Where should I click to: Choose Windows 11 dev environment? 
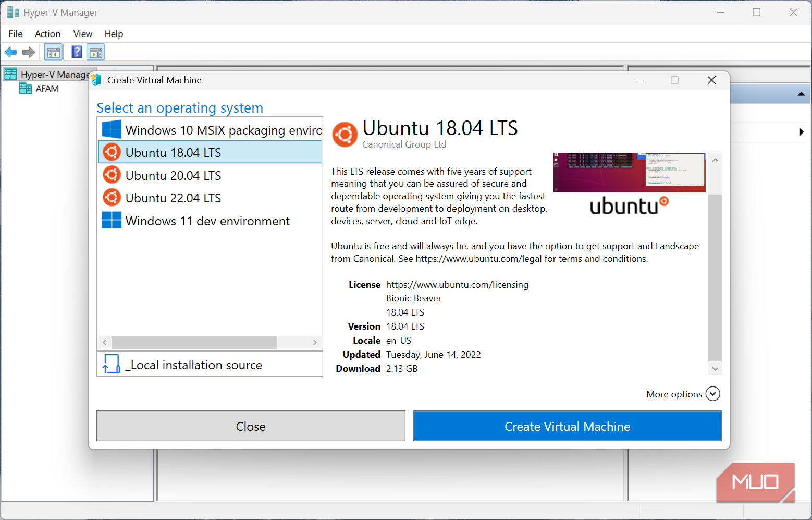tap(210, 221)
